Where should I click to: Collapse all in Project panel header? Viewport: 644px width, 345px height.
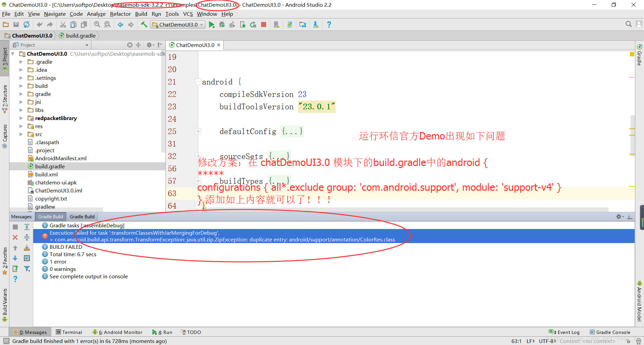pos(138,45)
